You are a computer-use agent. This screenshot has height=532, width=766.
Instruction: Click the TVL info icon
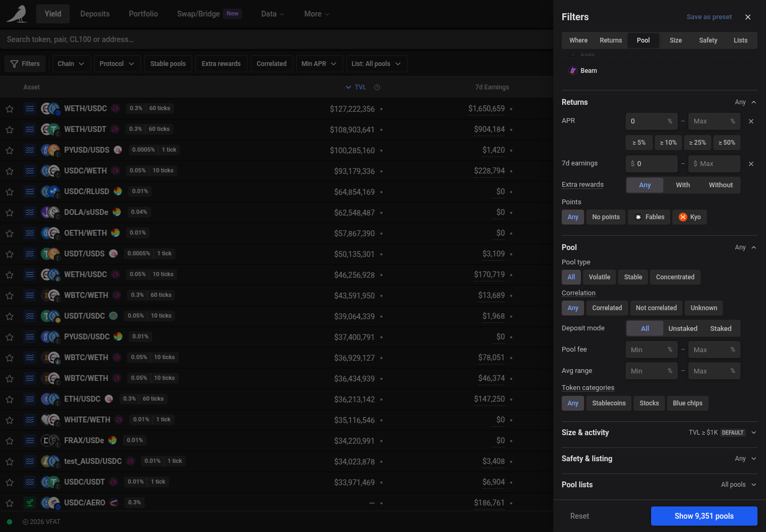pos(377,87)
